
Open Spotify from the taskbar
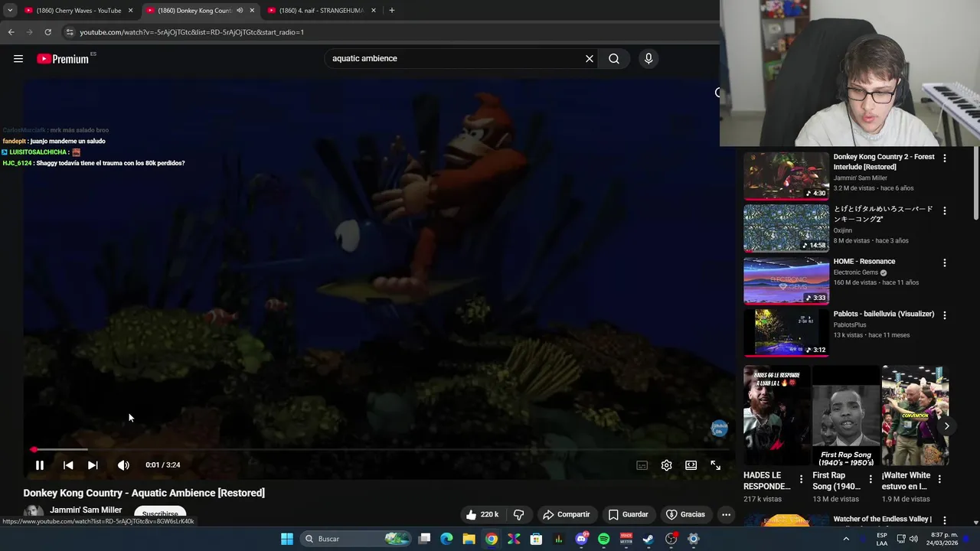tap(603, 539)
